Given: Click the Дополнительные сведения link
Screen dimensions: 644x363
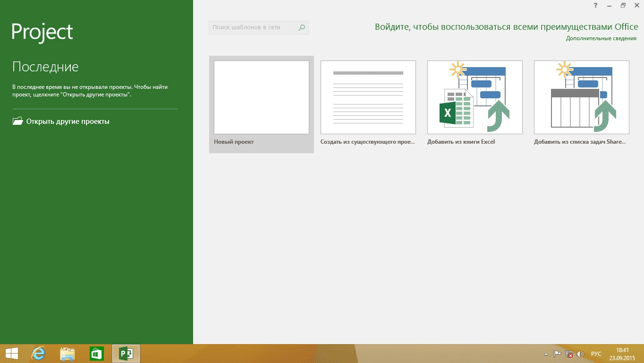Looking at the screenshot, I should click(601, 38).
